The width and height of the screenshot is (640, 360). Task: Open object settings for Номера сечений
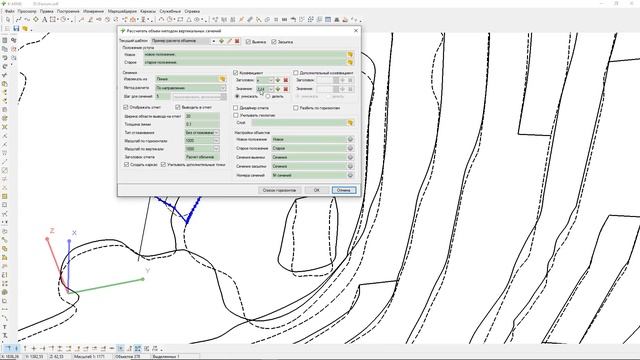(x=350, y=175)
